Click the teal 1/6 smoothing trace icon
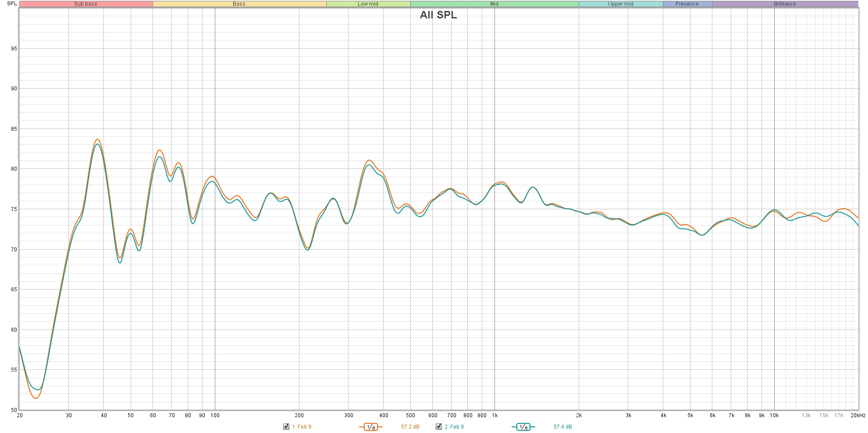The height and width of the screenshot is (433, 868). (523, 427)
